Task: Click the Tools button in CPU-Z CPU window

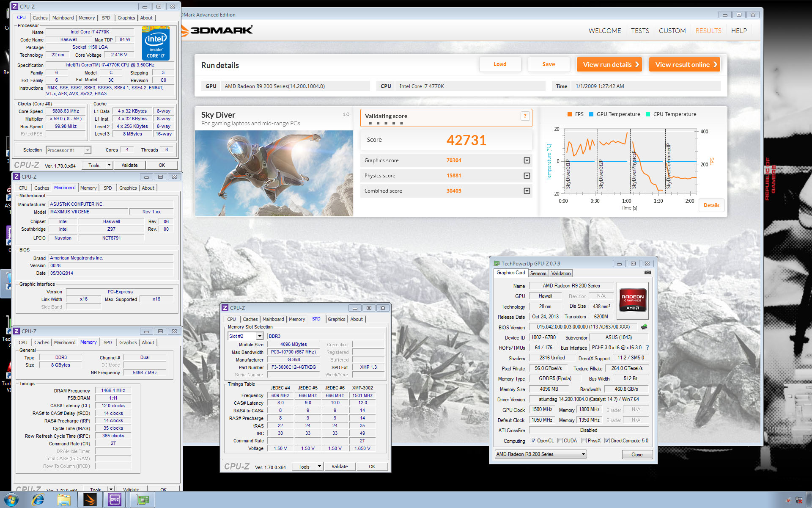Action: pyautogui.click(x=94, y=165)
